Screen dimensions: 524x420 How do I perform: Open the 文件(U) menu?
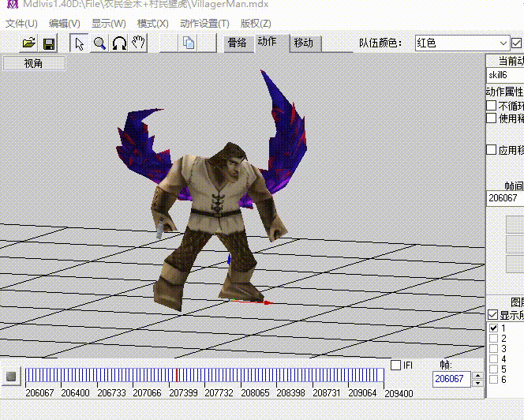(21, 24)
